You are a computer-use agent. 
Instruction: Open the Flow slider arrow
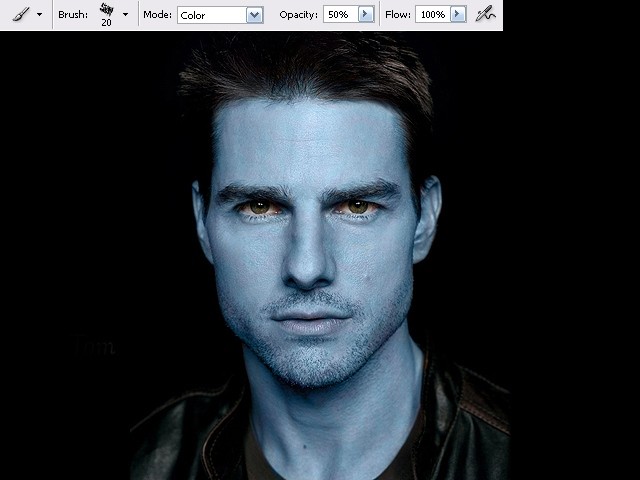tap(458, 15)
